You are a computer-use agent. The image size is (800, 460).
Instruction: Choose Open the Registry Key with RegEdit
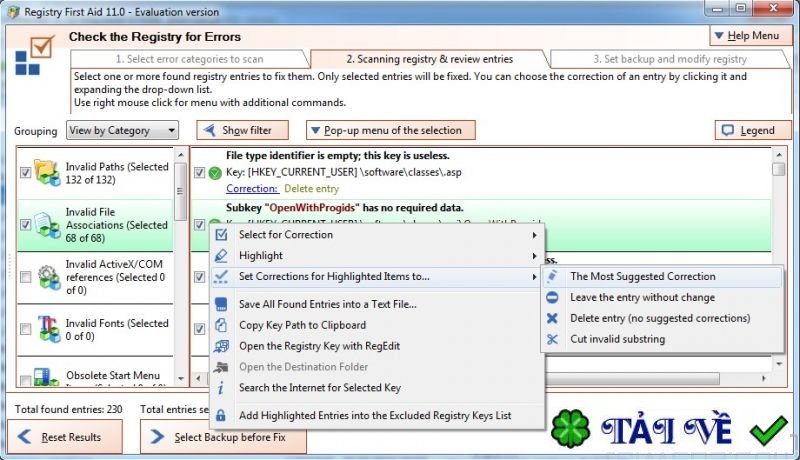pos(378,346)
